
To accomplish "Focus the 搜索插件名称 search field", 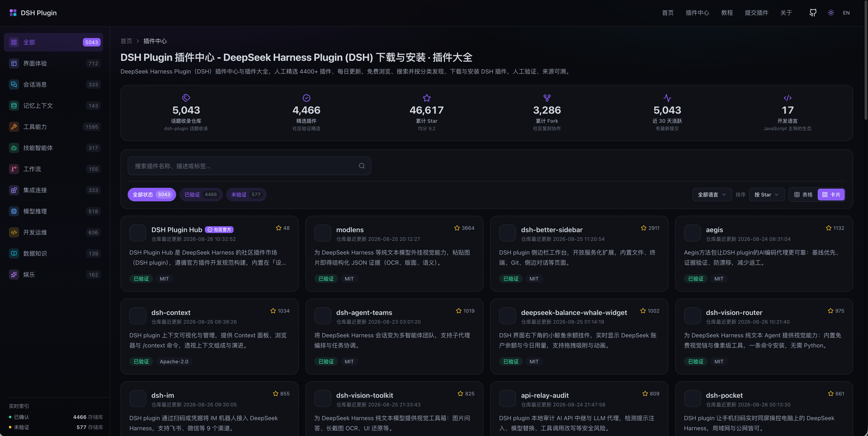I will tap(249, 166).
